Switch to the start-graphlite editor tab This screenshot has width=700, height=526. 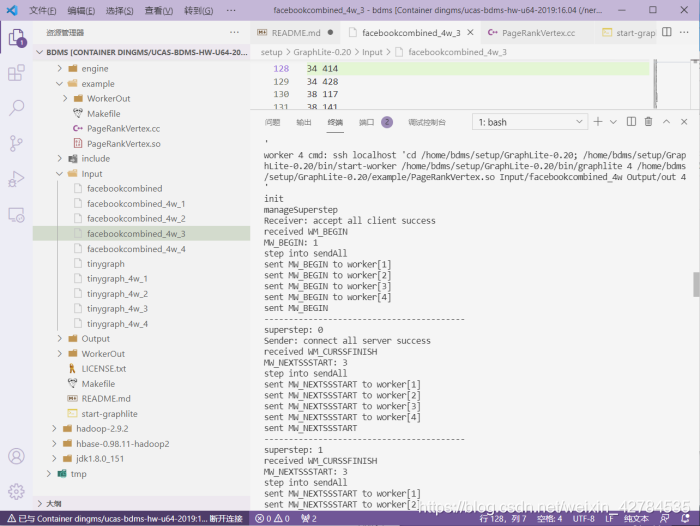click(x=628, y=33)
